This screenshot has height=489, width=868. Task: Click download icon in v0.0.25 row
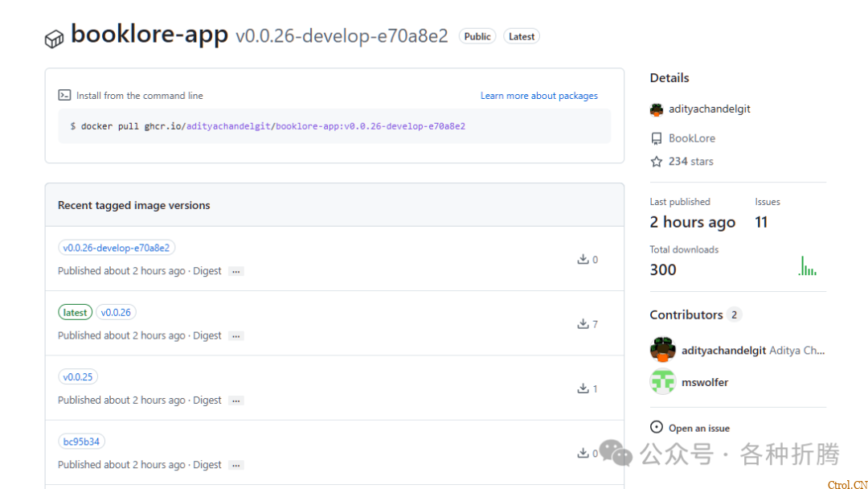[x=583, y=388]
